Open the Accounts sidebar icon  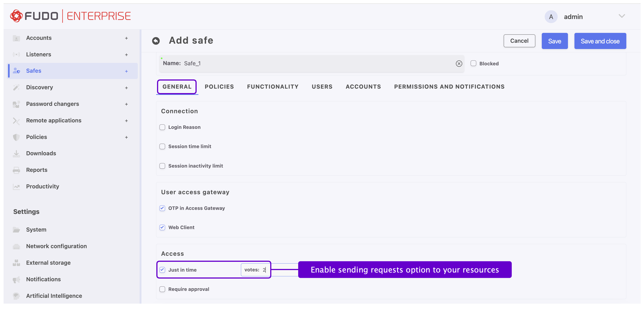pos(16,38)
